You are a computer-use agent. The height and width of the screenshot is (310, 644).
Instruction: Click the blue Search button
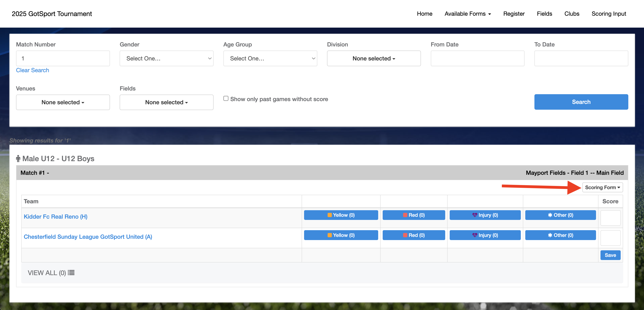(x=581, y=102)
